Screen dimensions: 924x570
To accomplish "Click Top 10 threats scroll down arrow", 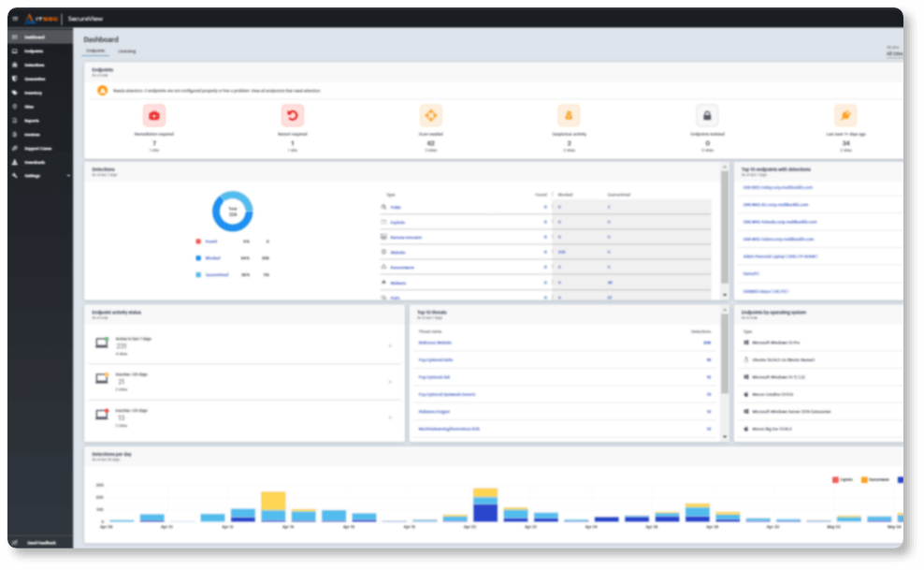I will point(724,437).
